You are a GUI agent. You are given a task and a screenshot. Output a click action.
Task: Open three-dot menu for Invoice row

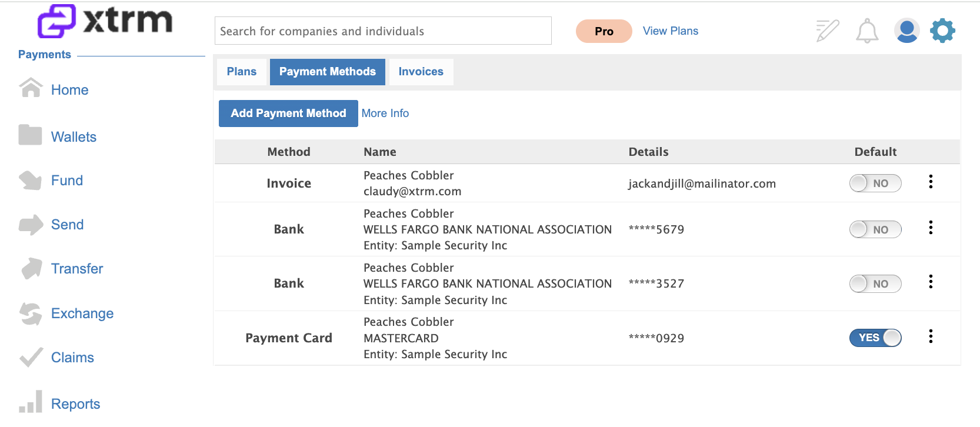pos(931,182)
